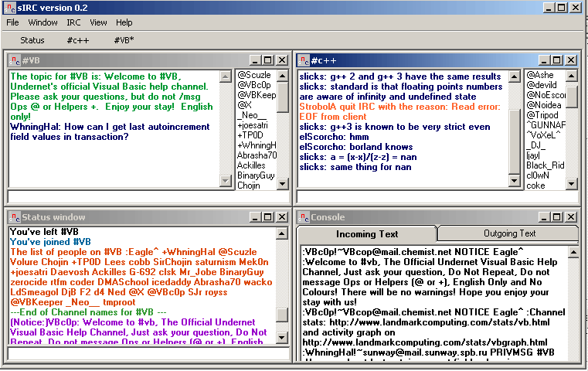Screen dimensions: 588x371
Task: Click the StrobolA quit message in #c++
Action: click(x=399, y=111)
